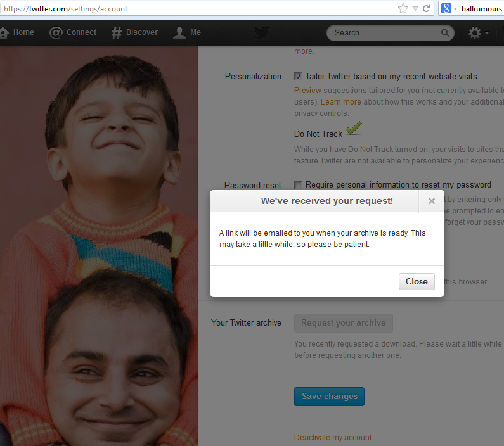
Task: Go to the Me profile tab
Action: point(188,32)
